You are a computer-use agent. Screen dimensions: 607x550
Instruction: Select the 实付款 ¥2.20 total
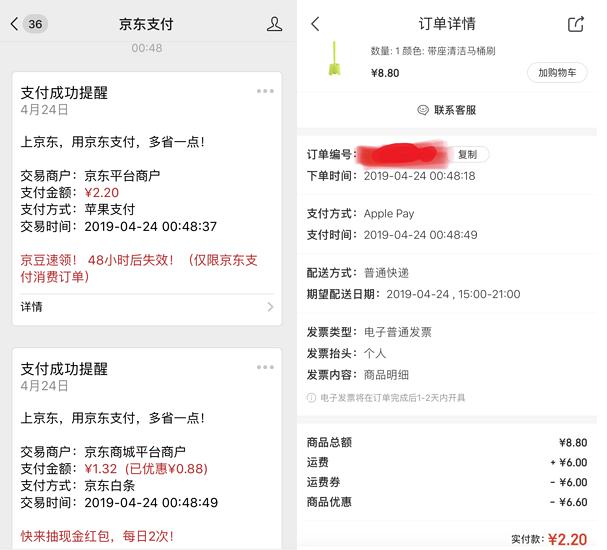pos(568,539)
